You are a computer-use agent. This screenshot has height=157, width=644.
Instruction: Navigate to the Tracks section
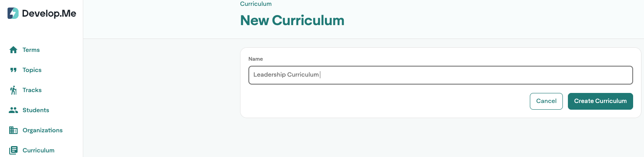pyautogui.click(x=32, y=90)
